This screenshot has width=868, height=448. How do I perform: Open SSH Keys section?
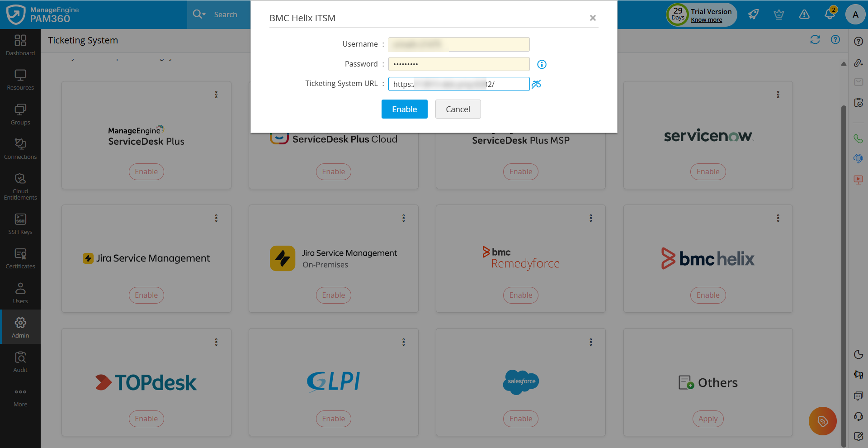(20, 224)
